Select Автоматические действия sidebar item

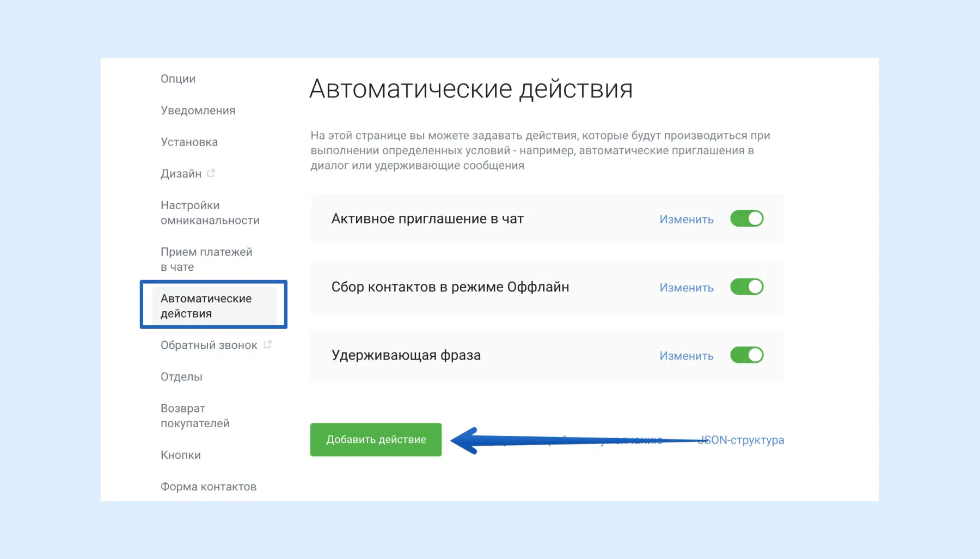click(x=206, y=306)
